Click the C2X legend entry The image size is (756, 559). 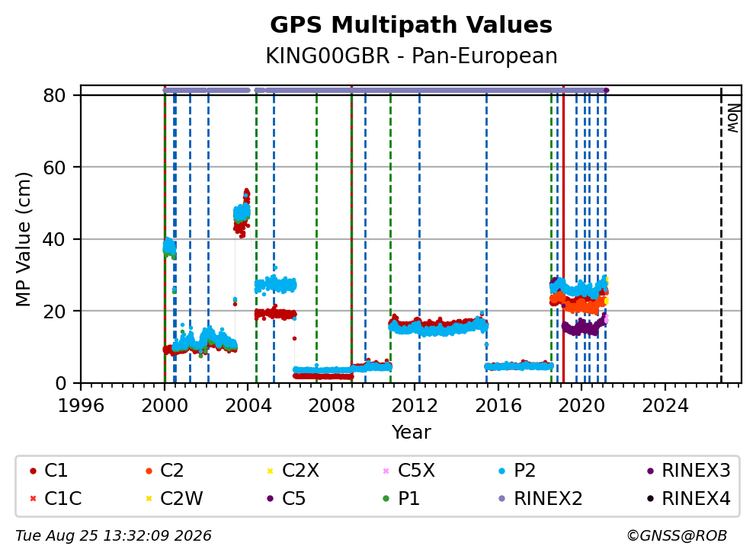(293, 471)
